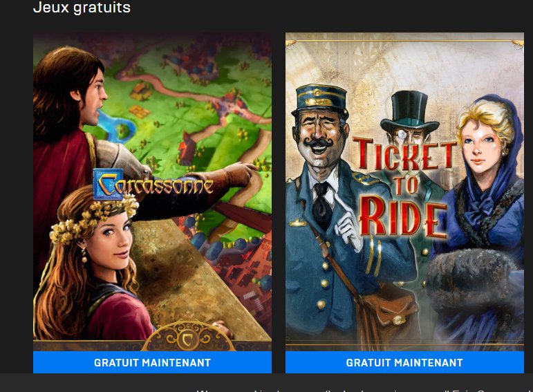Open the Carcassonne game cover thumbnail

pyautogui.click(x=152, y=192)
